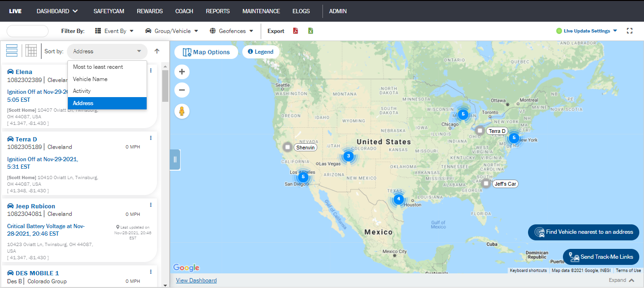Select Address sort option in list
The image size is (644, 288).
coord(107,103)
